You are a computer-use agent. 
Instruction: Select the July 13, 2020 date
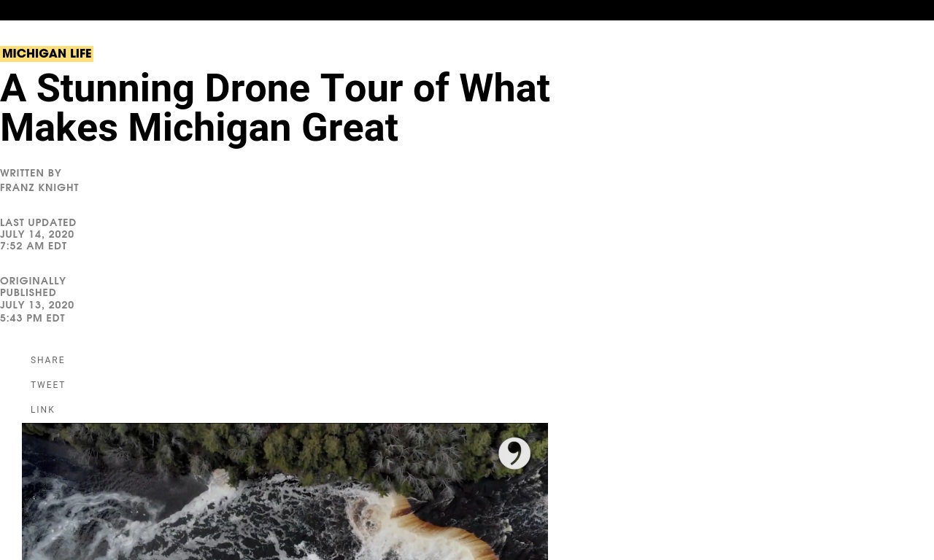37,306
